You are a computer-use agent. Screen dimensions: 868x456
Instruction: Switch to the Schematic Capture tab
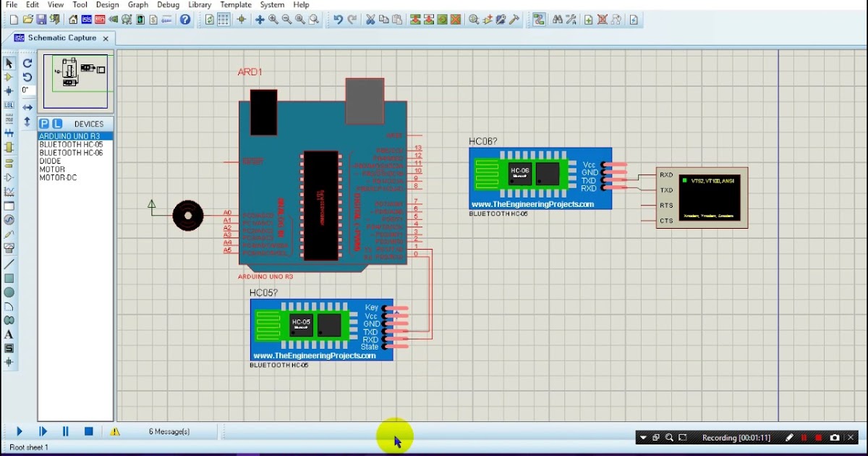click(x=61, y=38)
